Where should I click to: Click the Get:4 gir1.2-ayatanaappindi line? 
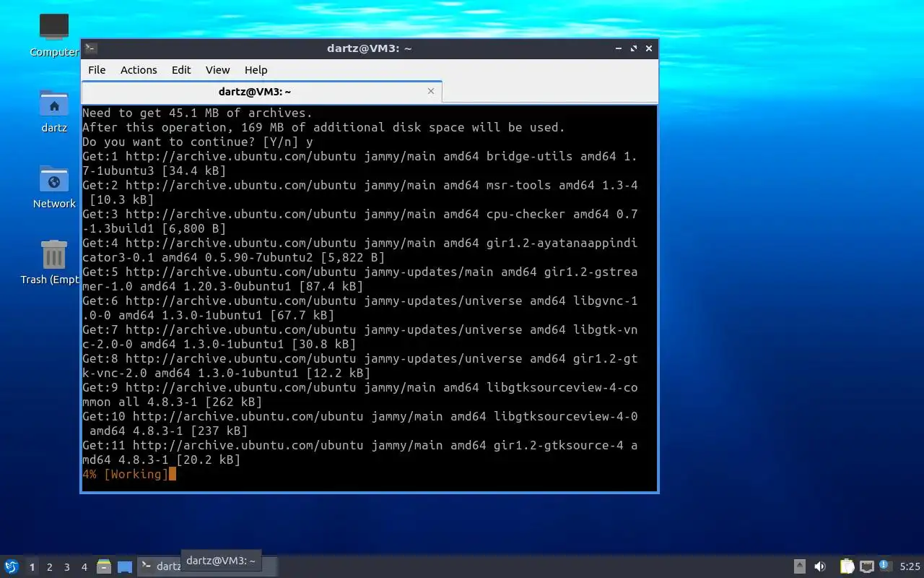pos(359,250)
